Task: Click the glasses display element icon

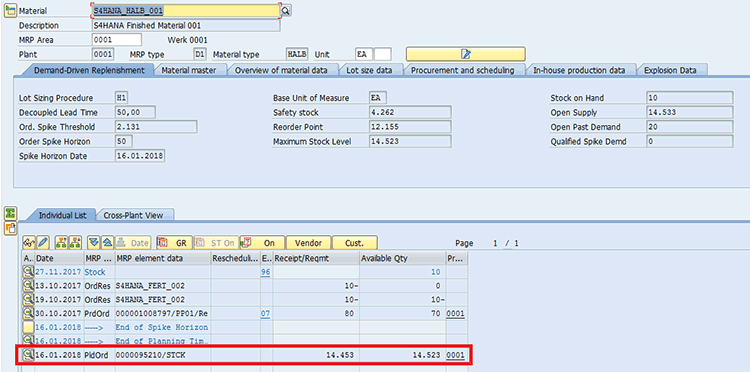Action: 29,242
